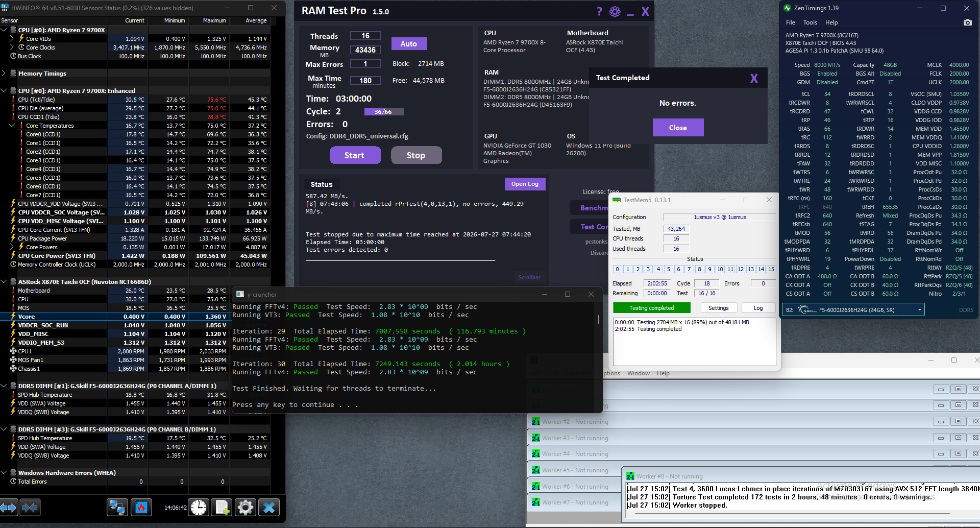Open ZenTimings Tools menu
The image size is (980, 528).
810,22
